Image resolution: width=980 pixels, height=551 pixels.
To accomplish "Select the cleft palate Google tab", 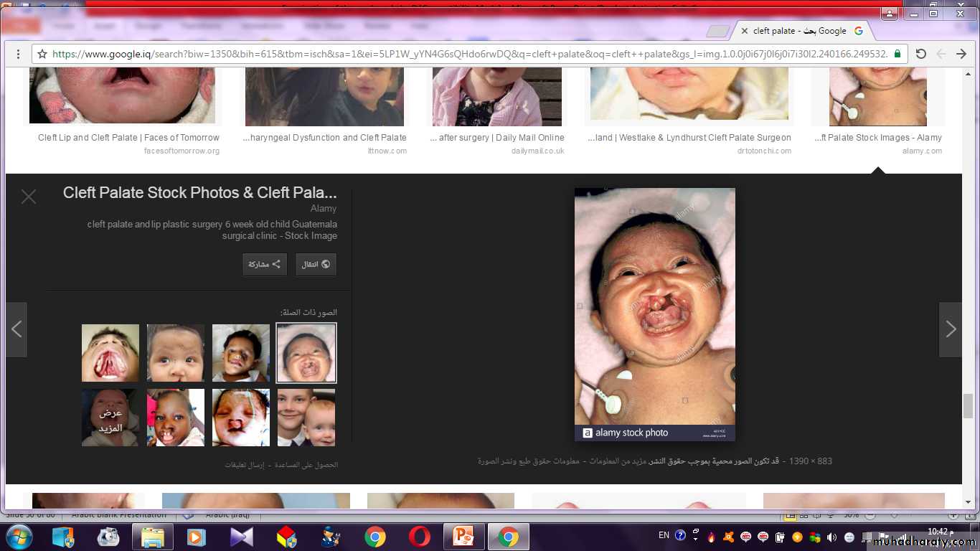I will pyautogui.click(x=804, y=31).
